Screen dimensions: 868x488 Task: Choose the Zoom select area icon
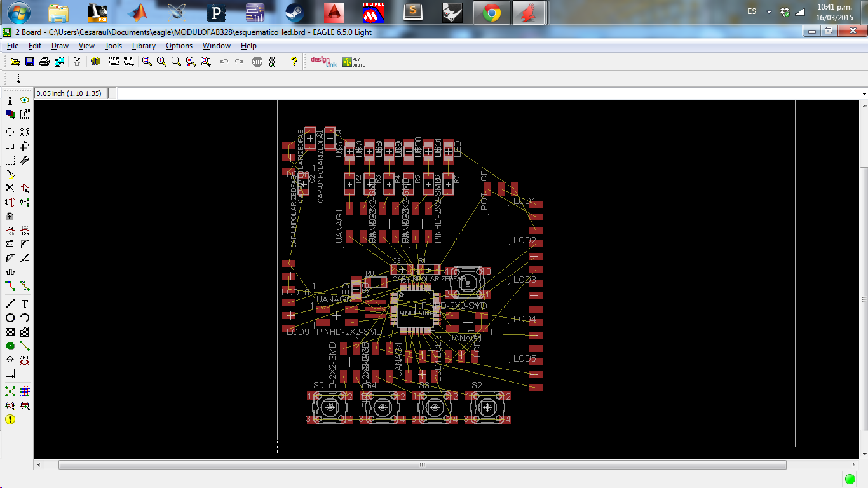[x=205, y=62]
